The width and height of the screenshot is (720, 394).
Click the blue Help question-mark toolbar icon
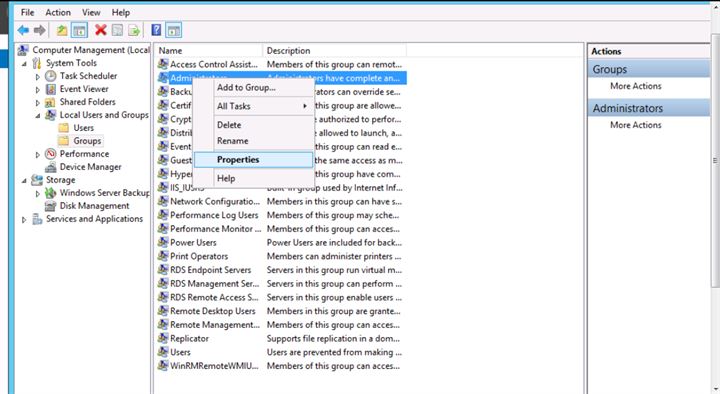(156, 30)
